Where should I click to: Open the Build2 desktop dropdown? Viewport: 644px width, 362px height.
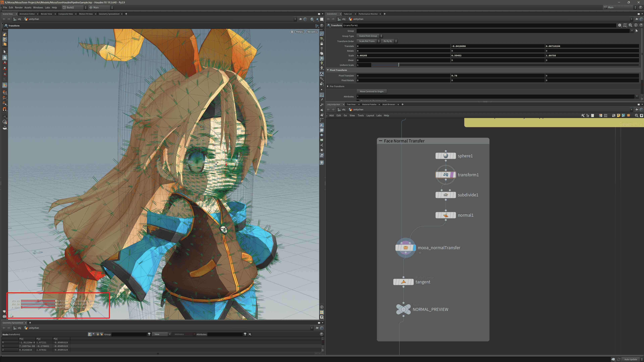point(74,8)
